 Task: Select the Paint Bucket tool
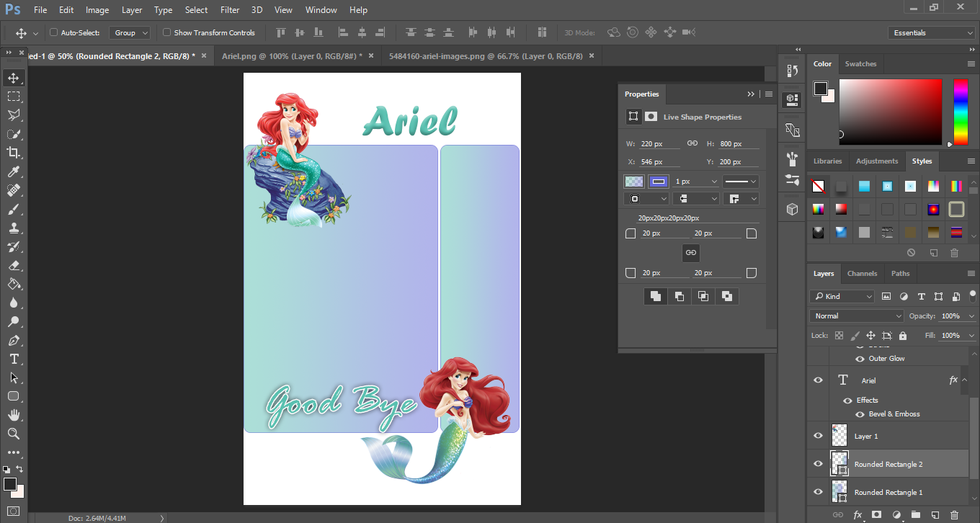pyautogui.click(x=14, y=284)
